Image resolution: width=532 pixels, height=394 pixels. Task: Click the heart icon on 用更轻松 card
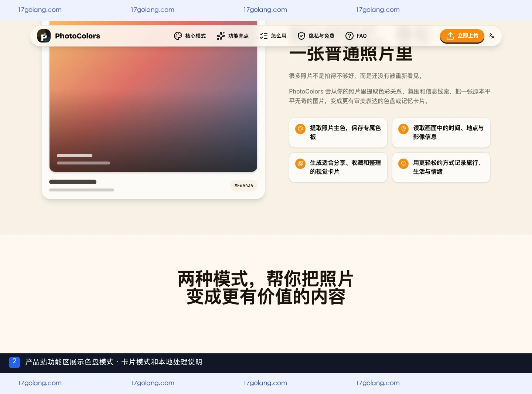[x=403, y=164]
